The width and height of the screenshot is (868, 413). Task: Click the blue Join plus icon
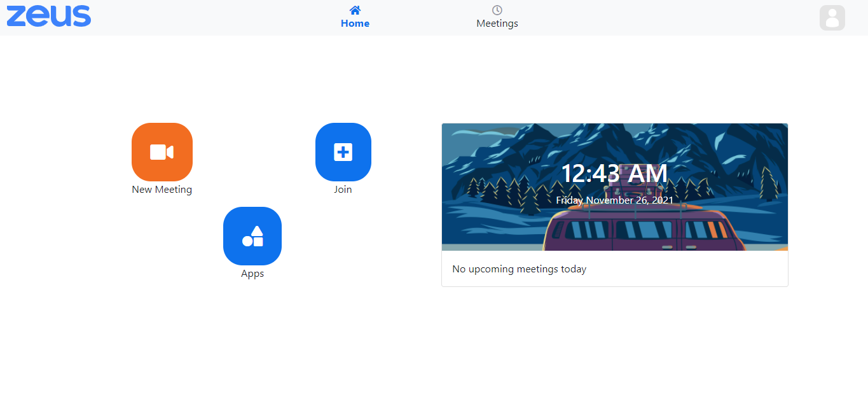pyautogui.click(x=343, y=152)
